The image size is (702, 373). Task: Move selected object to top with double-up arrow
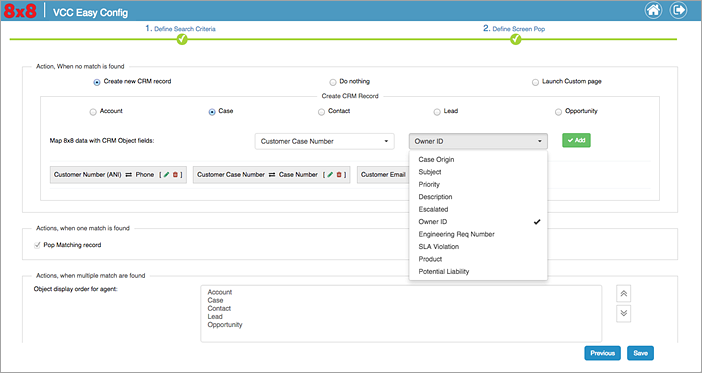pyautogui.click(x=624, y=294)
